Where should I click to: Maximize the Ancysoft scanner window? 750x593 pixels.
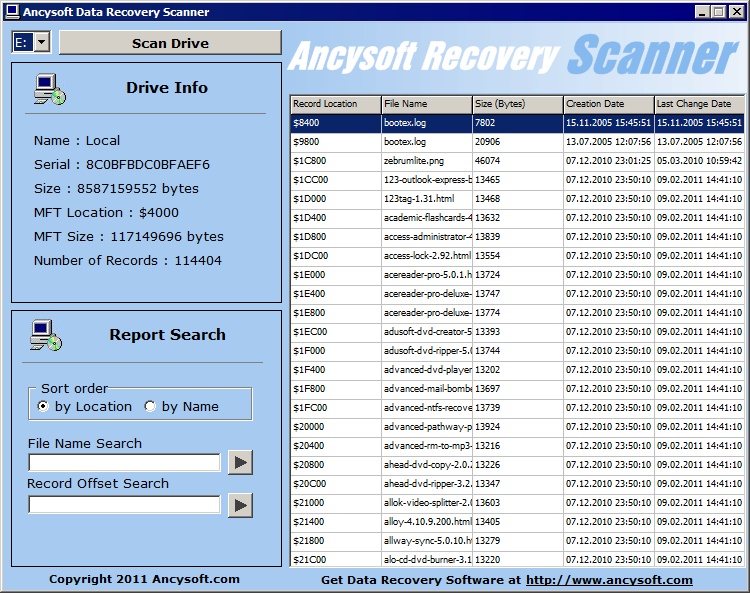(718, 12)
